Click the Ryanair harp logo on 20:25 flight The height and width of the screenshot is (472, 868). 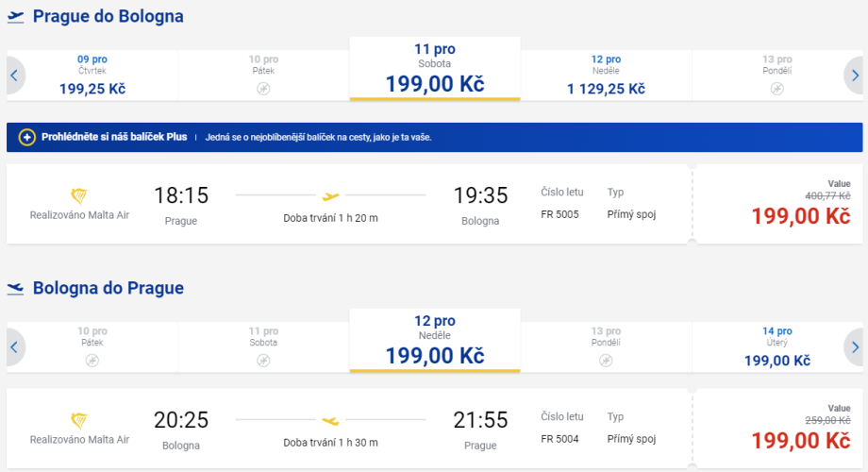(x=79, y=421)
